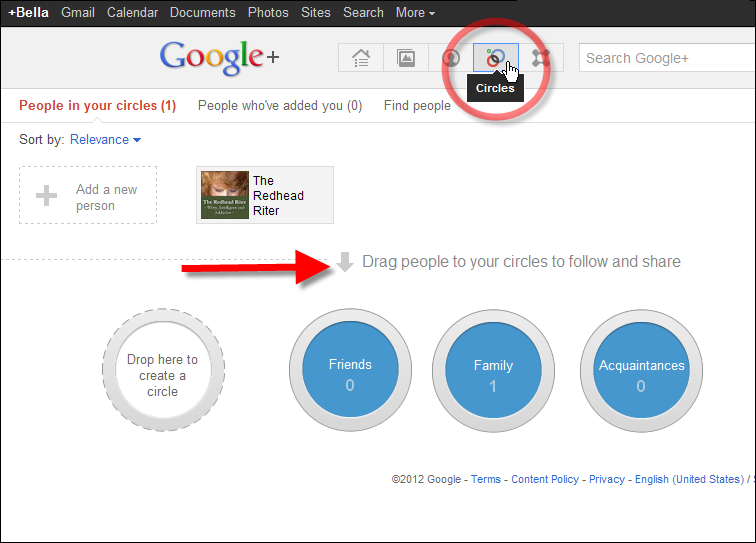Switch to People who've added you tab
The height and width of the screenshot is (543, 756).
pyautogui.click(x=280, y=106)
